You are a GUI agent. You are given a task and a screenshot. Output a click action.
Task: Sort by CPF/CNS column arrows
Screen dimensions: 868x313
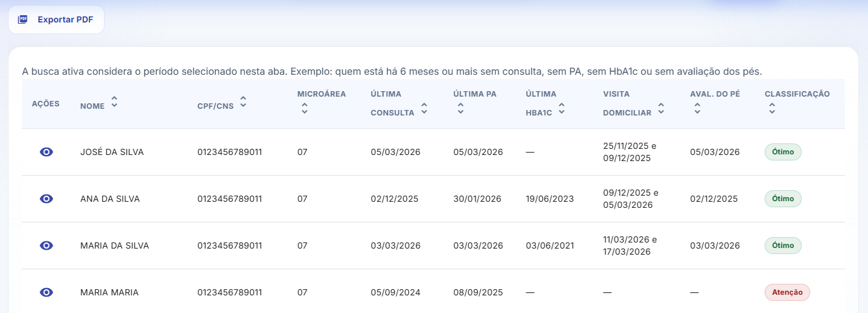[x=243, y=102]
